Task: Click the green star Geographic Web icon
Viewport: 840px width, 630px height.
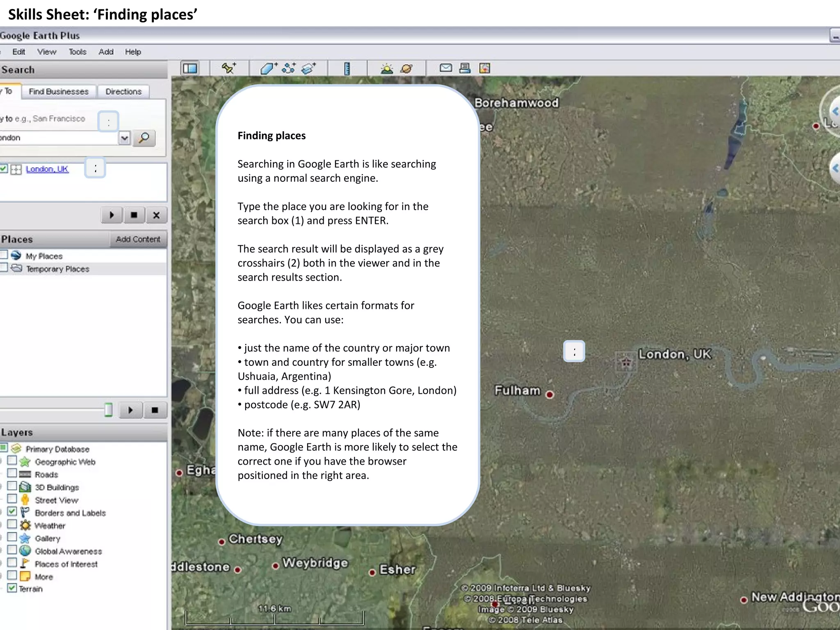Action: pos(25,462)
